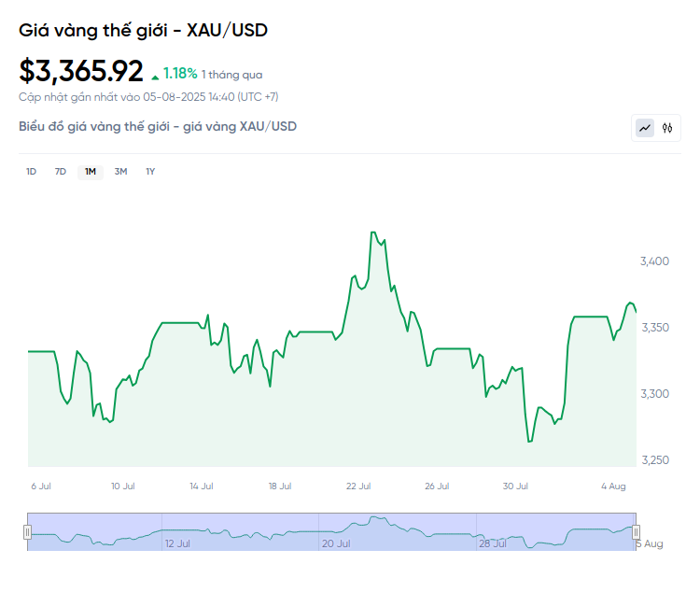The height and width of the screenshot is (592, 700).
Task: Click the green up-triangle price change indicator
Action: (x=155, y=75)
